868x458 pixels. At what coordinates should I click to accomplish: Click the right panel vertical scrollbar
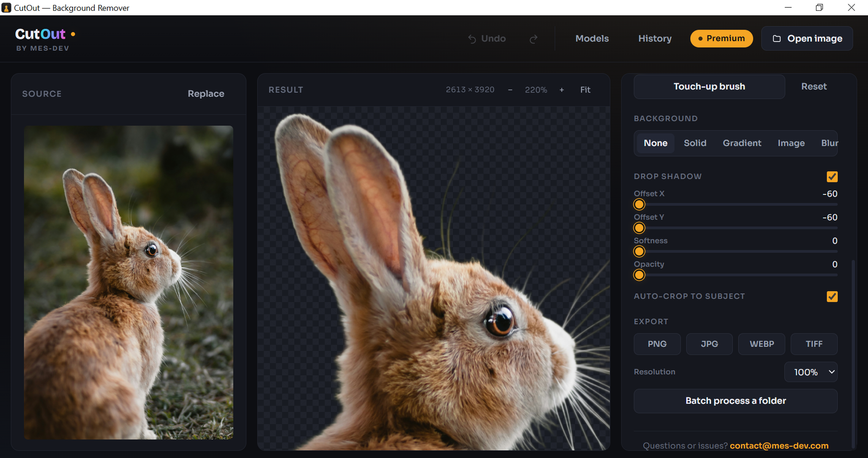853,353
